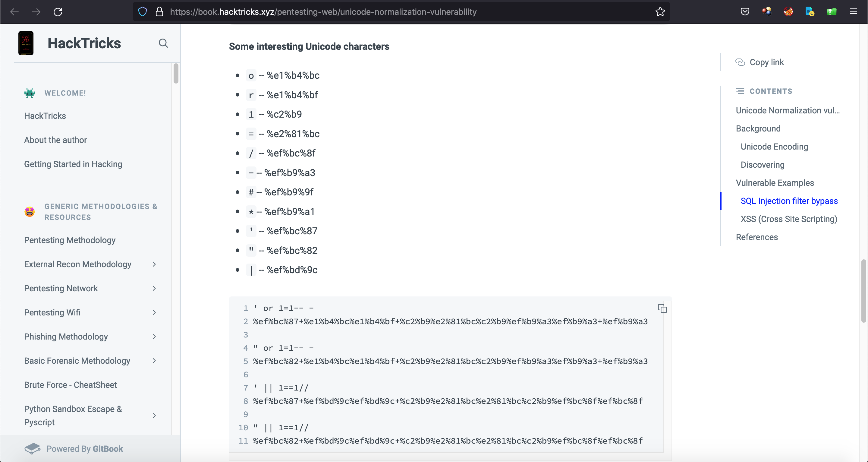Open External Recon Methodology page
This screenshot has width=868, height=462.
pyautogui.click(x=77, y=264)
